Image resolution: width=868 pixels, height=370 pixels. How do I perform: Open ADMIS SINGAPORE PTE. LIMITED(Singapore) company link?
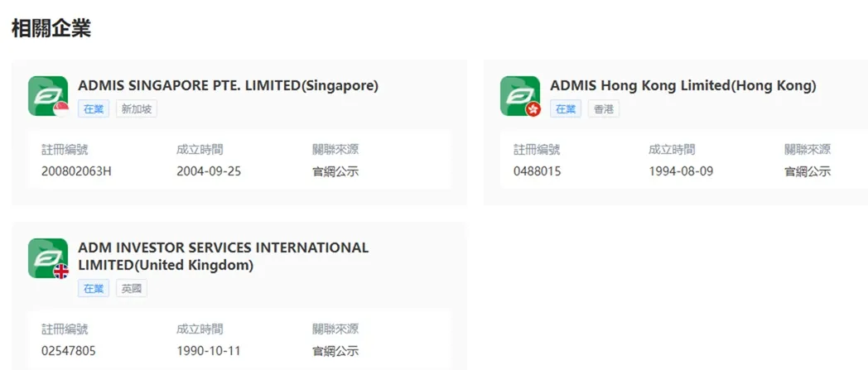click(x=228, y=86)
